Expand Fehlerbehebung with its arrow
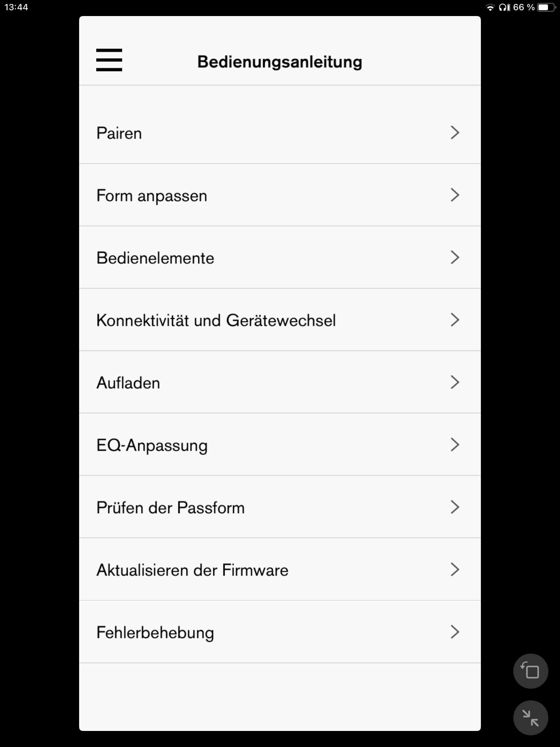The height and width of the screenshot is (747, 560). pos(455,632)
